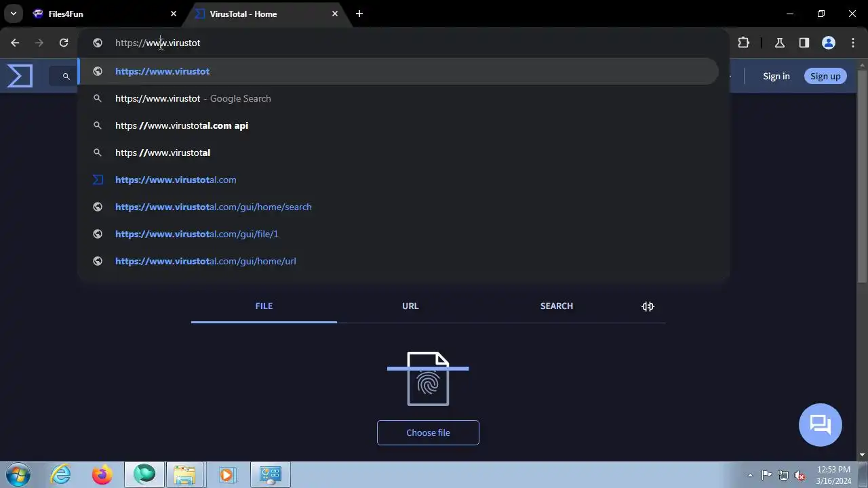Image resolution: width=868 pixels, height=488 pixels.
Task: Click the icon right of SEARCH tab
Action: click(x=648, y=306)
